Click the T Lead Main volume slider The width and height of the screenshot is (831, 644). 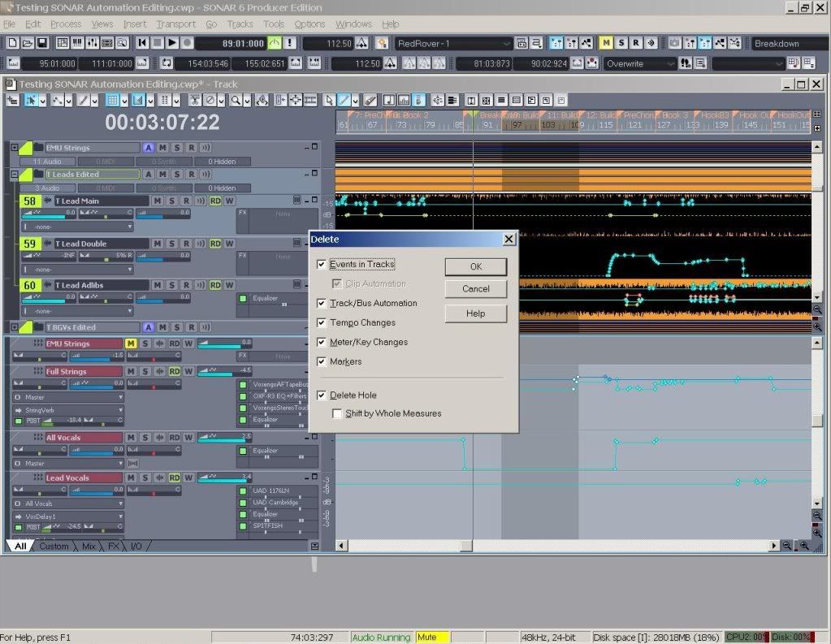pos(47,214)
